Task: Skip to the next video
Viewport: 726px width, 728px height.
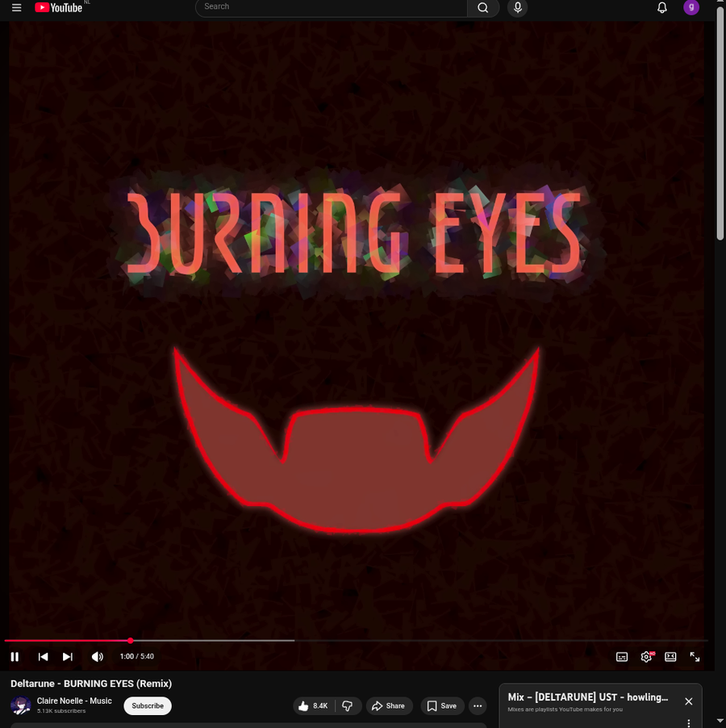Action: pyautogui.click(x=68, y=656)
